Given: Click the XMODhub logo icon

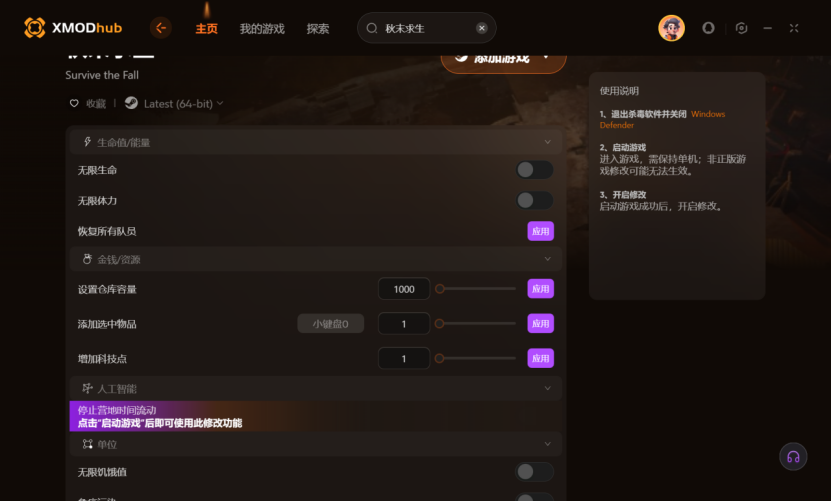Looking at the screenshot, I should (x=34, y=28).
